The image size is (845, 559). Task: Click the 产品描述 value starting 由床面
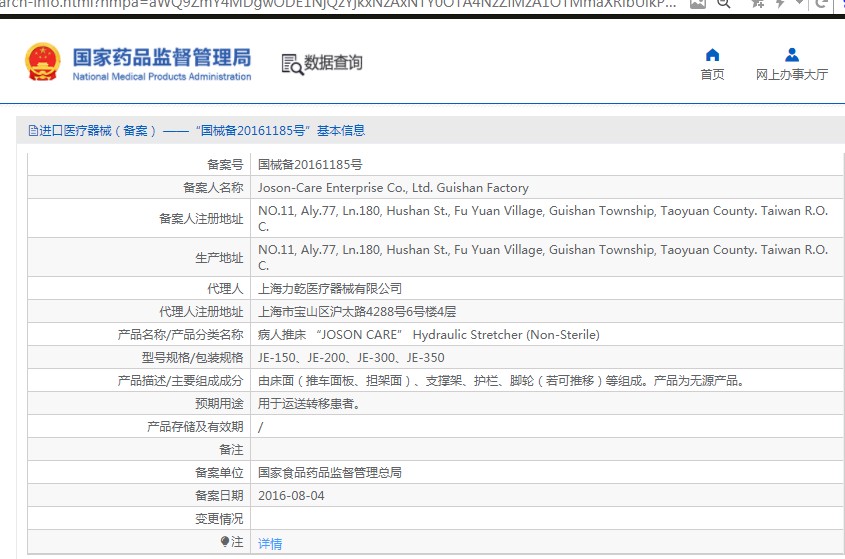click(501, 381)
